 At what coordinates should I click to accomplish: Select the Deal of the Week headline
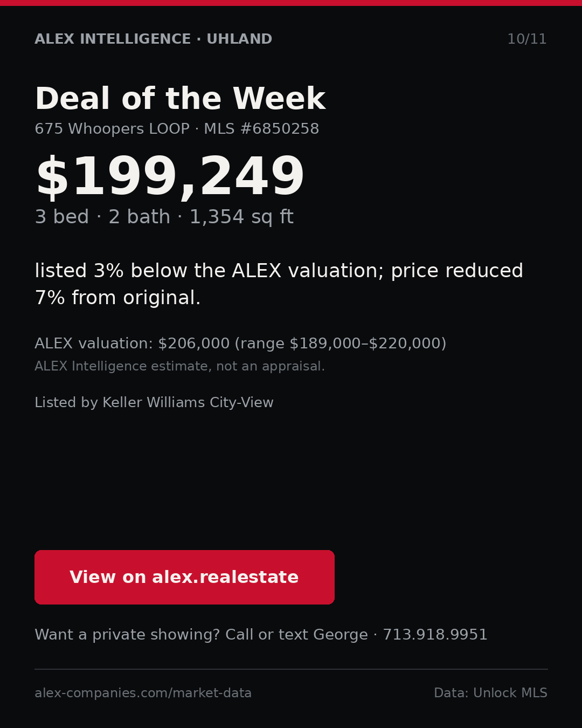(180, 99)
